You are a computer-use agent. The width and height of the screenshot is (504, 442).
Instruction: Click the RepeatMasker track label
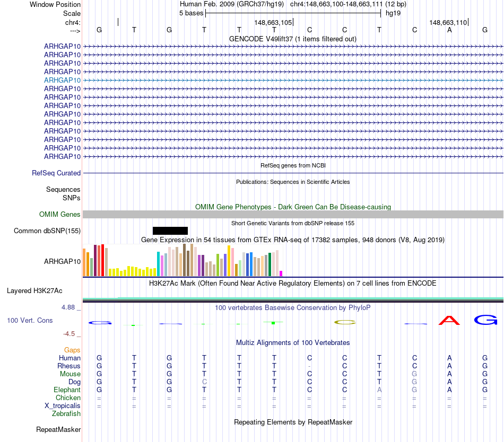(x=58, y=429)
